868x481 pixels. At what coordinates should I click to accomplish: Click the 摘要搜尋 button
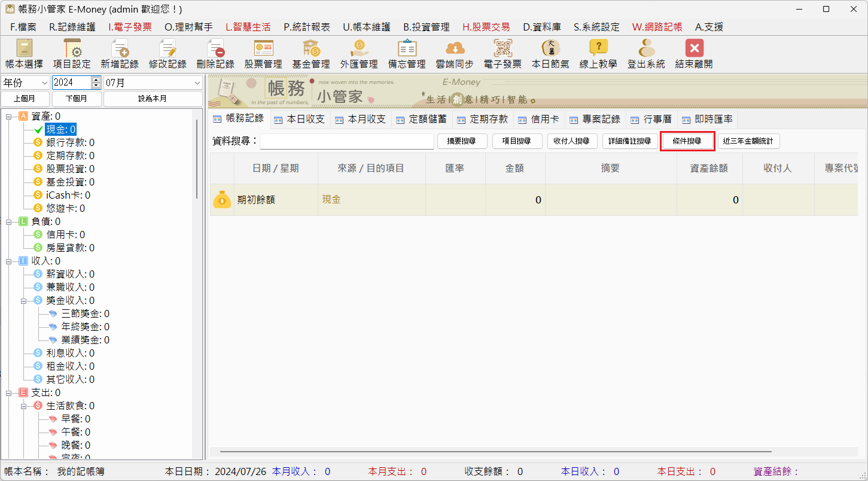pos(462,141)
